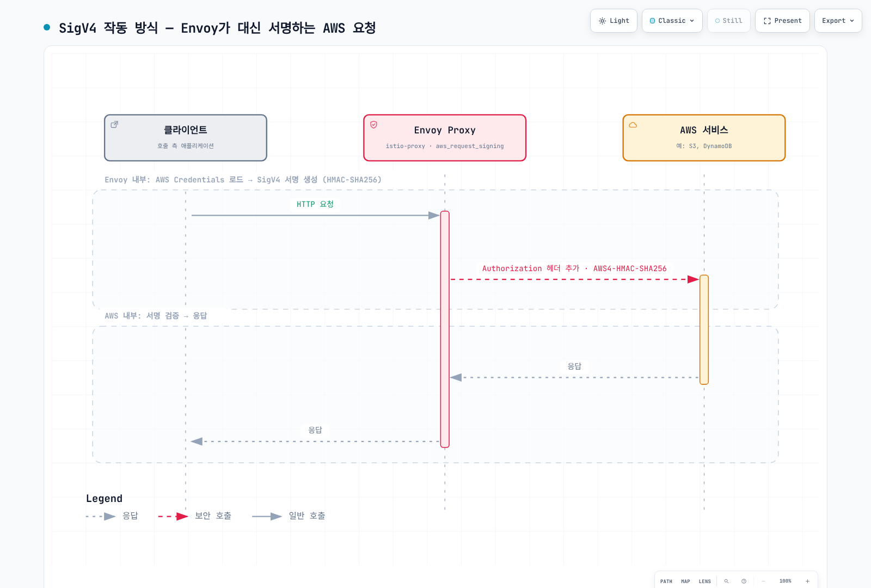Click the 일반 호출 legend entry
The width and height of the screenshot is (871, 588).
289,516
